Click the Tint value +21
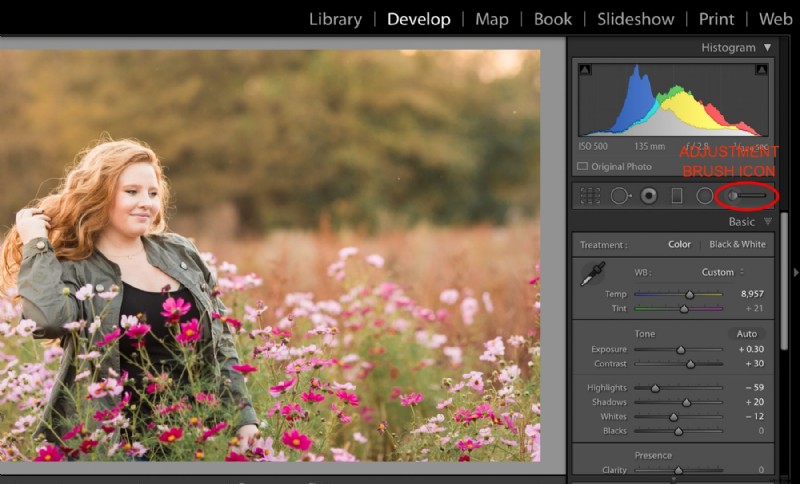800x484 pixels. click(x=756, y=309)
